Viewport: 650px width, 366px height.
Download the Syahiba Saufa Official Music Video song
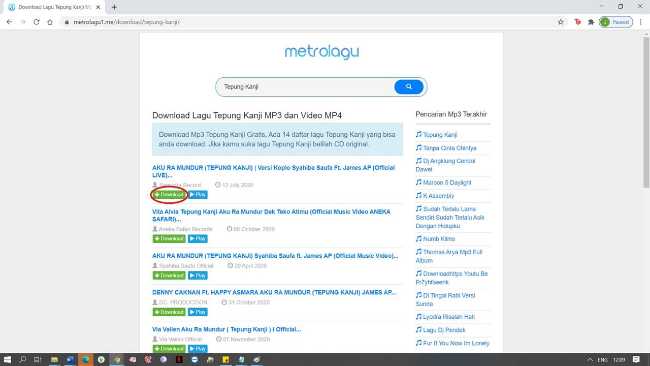click(169, 276)
